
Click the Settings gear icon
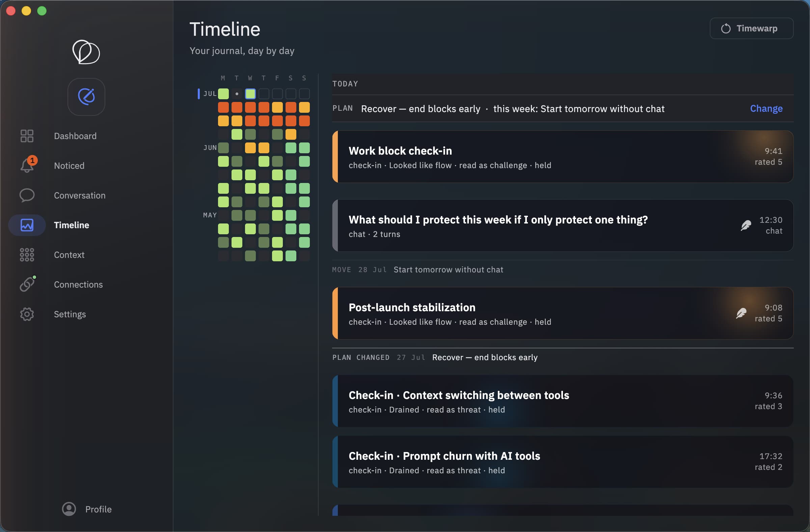[x=27, y=314]
